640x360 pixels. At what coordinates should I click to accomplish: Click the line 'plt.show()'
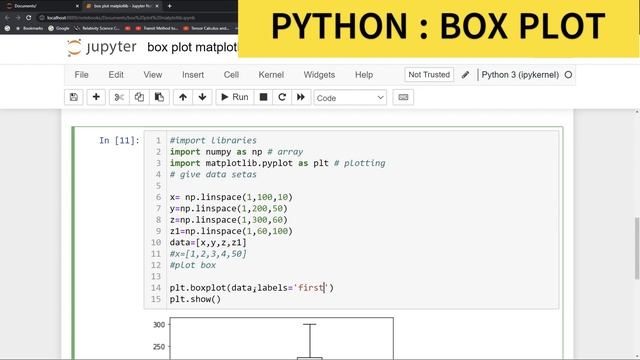coord(195,300)
